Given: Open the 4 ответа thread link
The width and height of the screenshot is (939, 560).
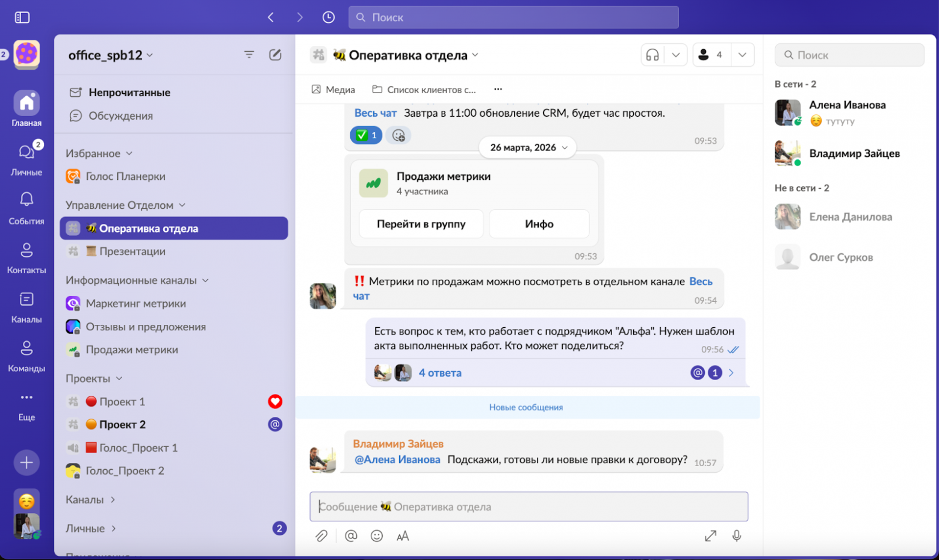Looking at the screenshot, I should pos(440,373).
